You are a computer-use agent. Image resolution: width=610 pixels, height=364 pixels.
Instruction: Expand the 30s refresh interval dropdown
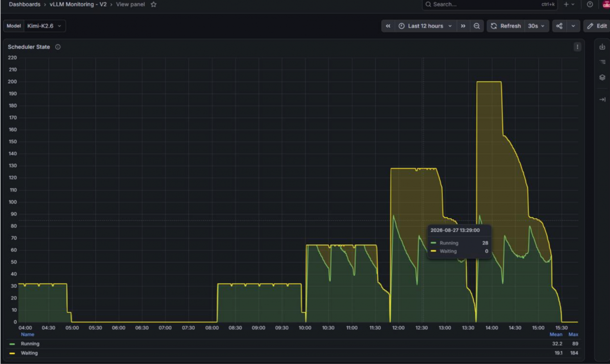[x=536, y=26]
